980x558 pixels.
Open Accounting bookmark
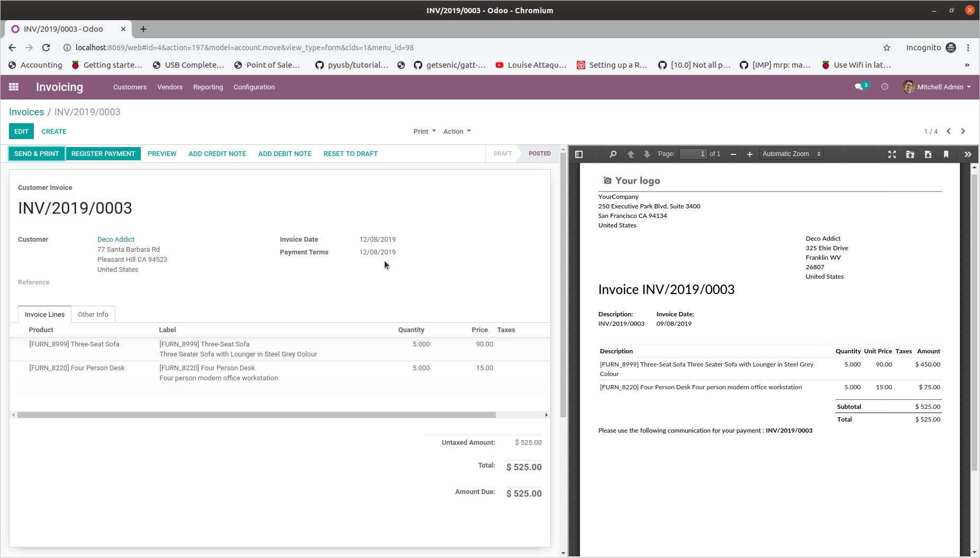click(x=35, y=65)
